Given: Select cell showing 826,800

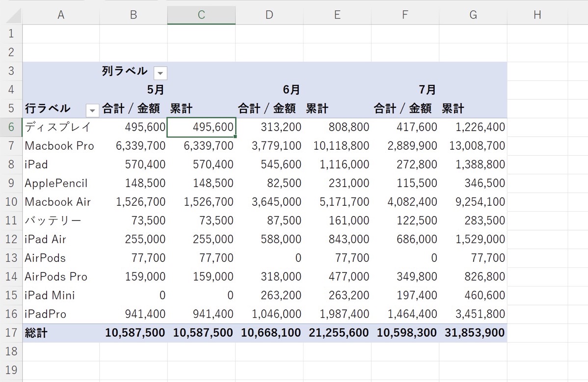Looking at the screenshot, I should pos(473,277).
